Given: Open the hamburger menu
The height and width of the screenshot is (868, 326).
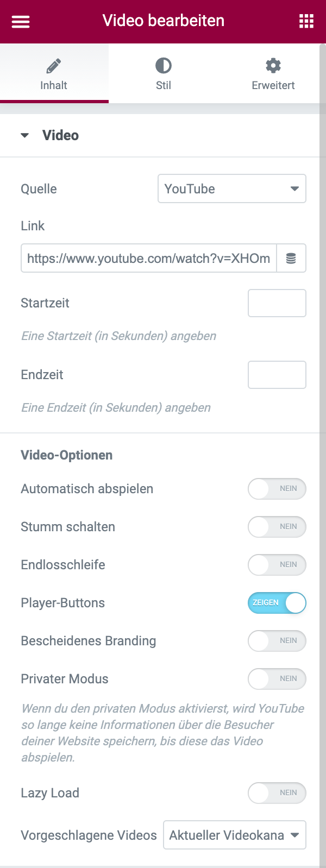Looking at the screenshot, I should pyautogui.click(x=21, y=22).
